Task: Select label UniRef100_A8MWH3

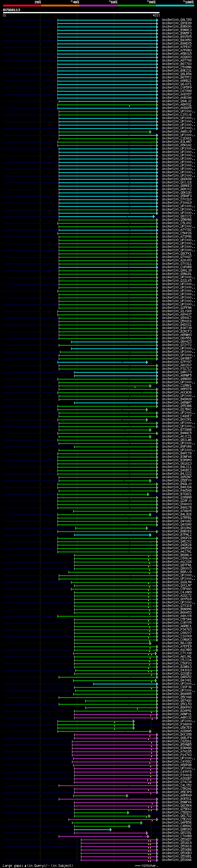Action: point(177,335)
